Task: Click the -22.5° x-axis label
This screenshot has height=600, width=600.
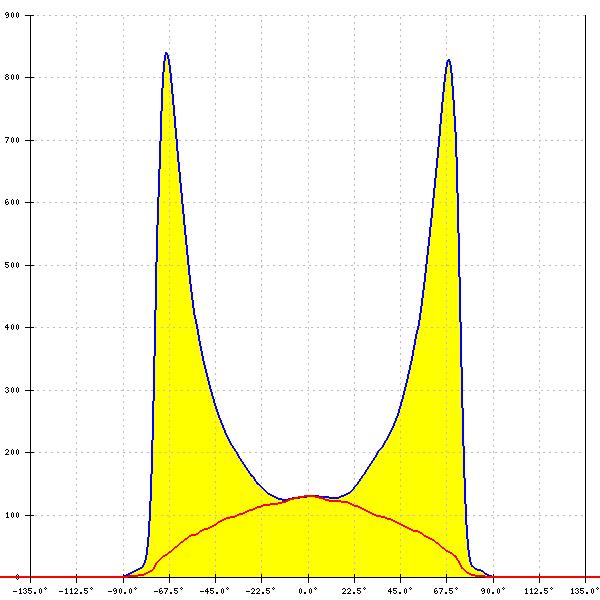Action: point(261,591)
